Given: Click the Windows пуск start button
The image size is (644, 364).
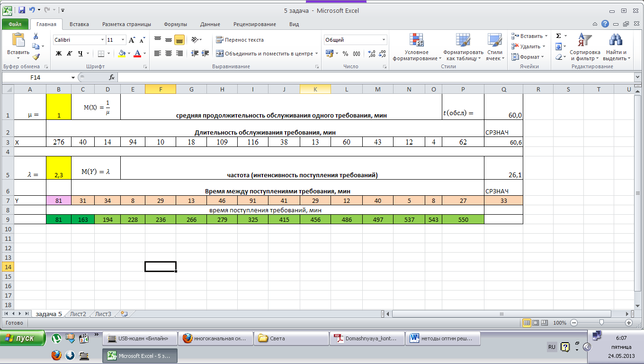Looking at the screenshot, I should pos(23,338).
